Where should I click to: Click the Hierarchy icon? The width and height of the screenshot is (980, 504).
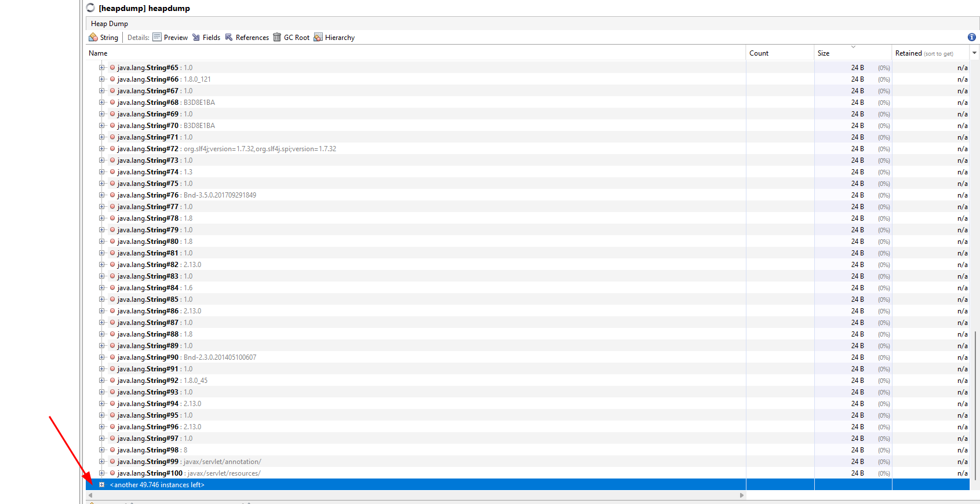point(318,38)
